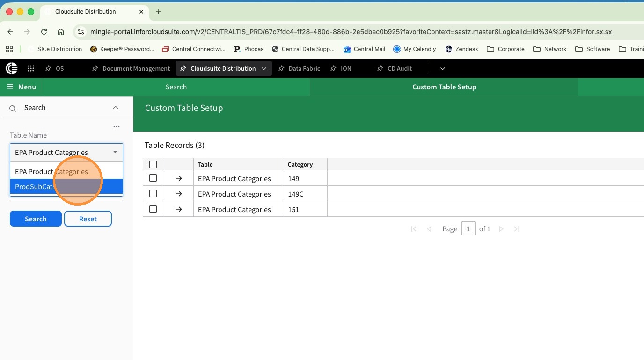Open the Network bookmarks folder
Image resolution: width=644 pixels, height=360 pixels.
click(x=550, y=49)
